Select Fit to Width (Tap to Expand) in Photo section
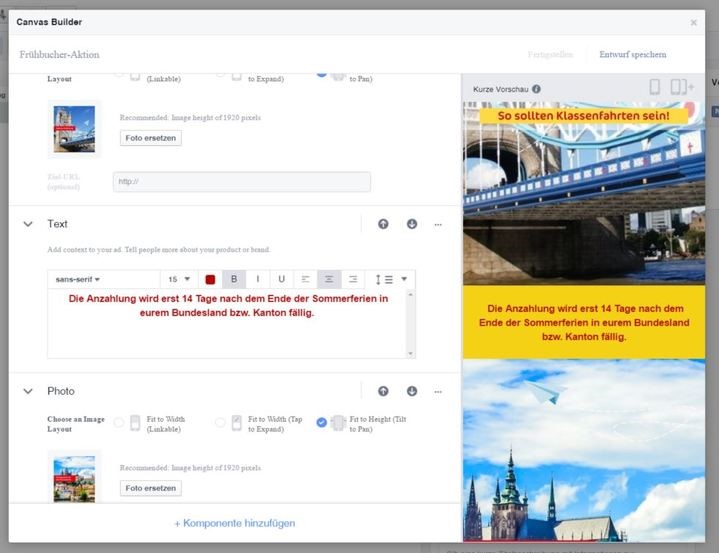 pyautogui.click(x=220, y=423)
